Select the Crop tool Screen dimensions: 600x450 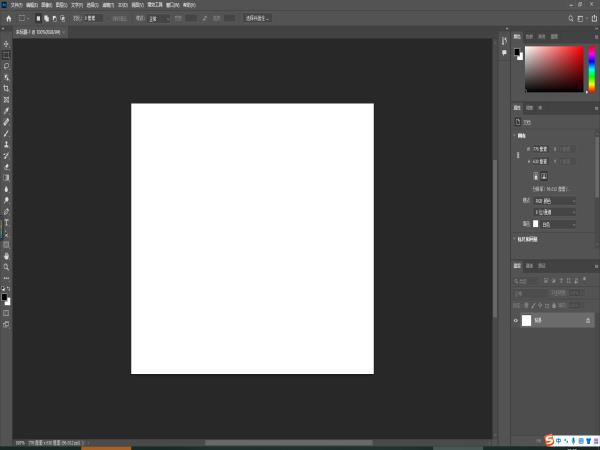6,88
